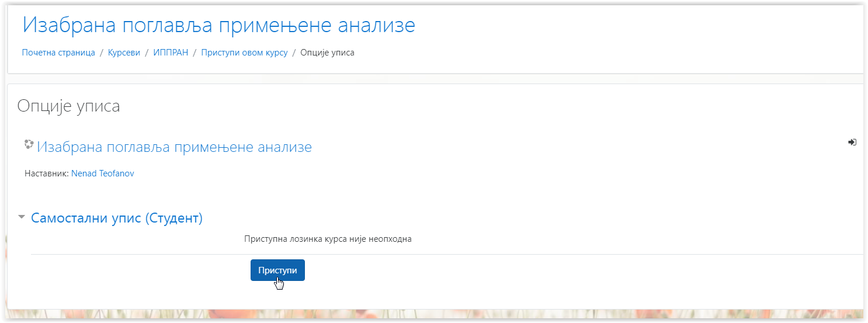
Task: Click the Опције уписа section heading
Action: [x=69, y=106]
